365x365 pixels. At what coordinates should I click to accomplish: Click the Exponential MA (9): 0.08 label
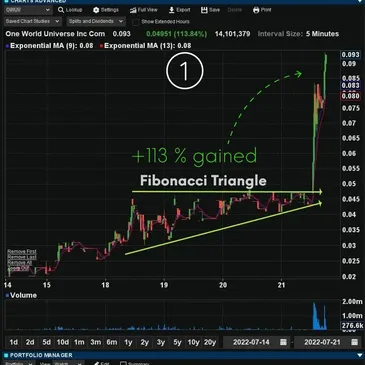(x=52, y=46)
